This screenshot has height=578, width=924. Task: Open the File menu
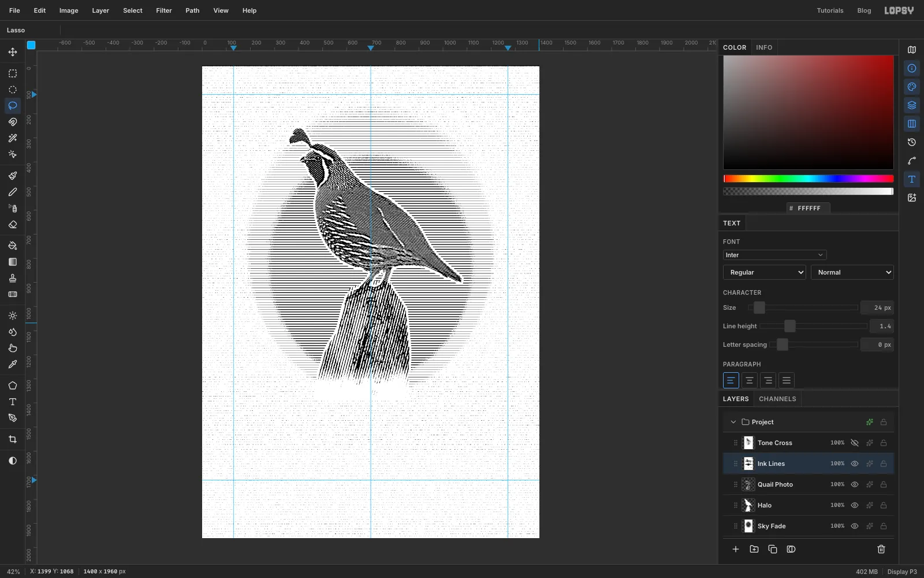click(x=14, y=10)
